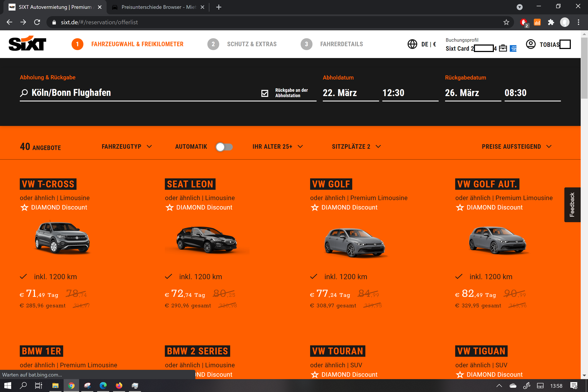Click the address bar URL
This screenshot has width=588, height=392.
99,22
